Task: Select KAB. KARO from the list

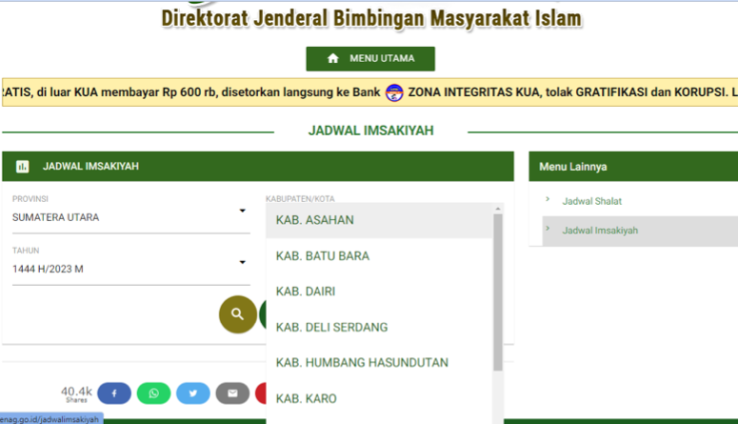Action: pyautogui.click(x=379, y=399)
